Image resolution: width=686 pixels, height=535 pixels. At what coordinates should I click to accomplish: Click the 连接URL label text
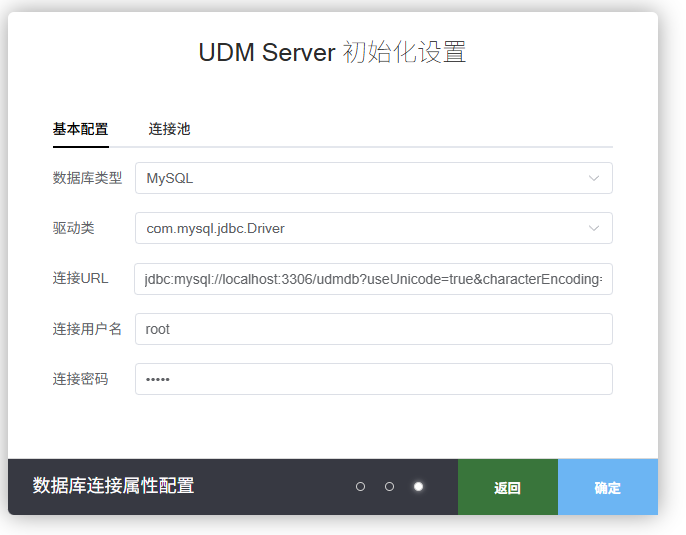click(80, 278)
